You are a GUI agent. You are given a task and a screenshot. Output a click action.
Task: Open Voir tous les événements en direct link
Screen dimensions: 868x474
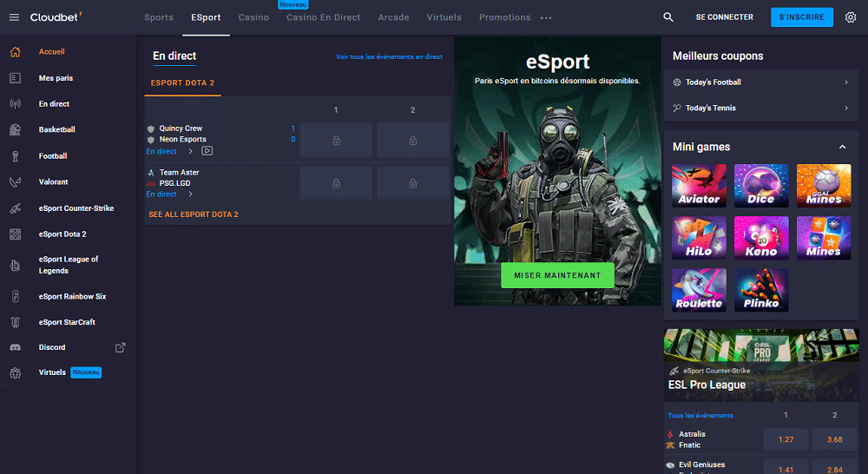point(389,56)
